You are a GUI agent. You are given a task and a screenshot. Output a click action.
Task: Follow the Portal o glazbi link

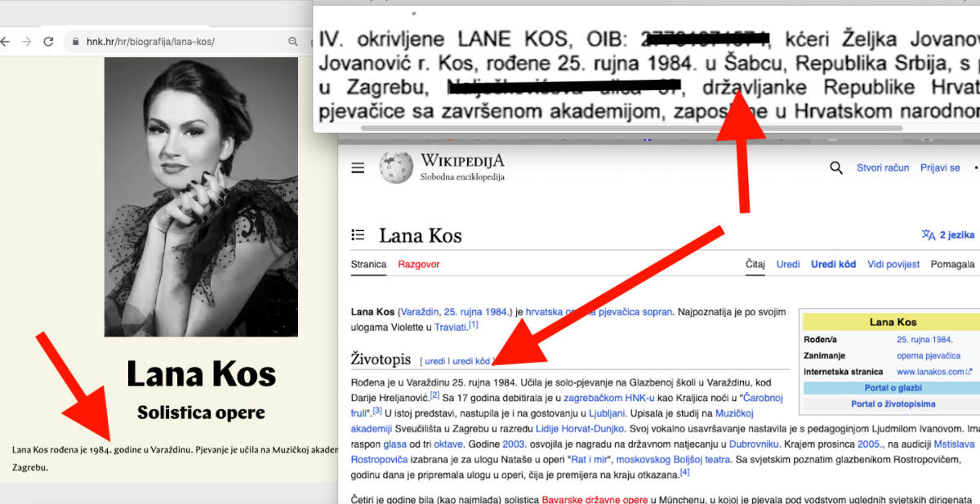893,388
